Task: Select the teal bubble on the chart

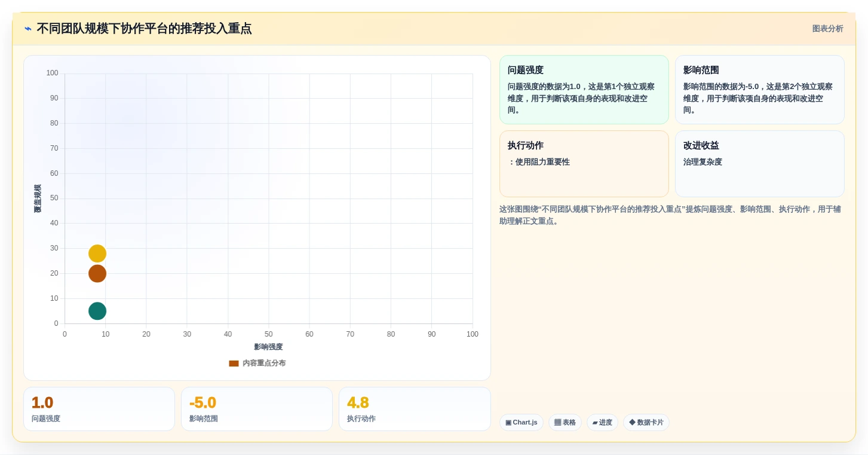Action: pyautogui.click(x=97, y=311)
